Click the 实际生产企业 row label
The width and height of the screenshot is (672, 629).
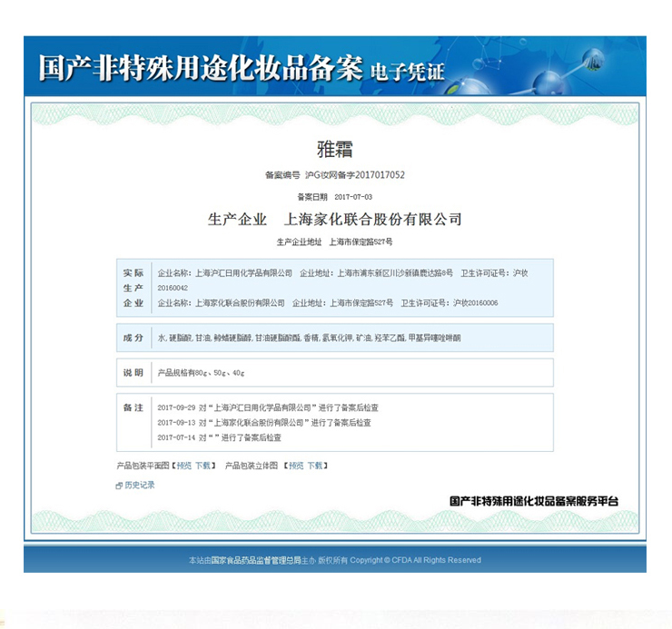coord(133,288)
